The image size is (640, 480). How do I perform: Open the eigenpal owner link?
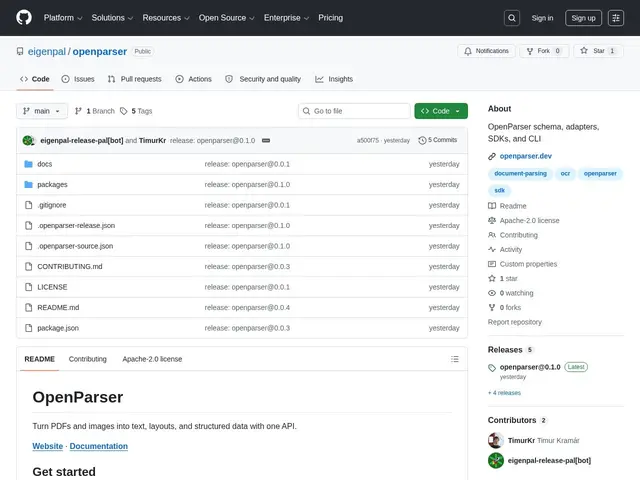[x=47, y=51]
